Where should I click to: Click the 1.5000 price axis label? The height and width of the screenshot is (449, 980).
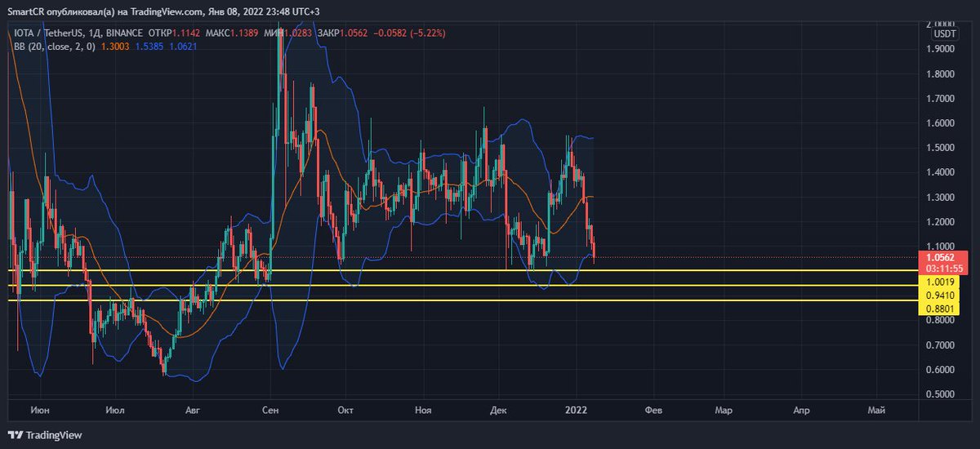pos(940,148)
